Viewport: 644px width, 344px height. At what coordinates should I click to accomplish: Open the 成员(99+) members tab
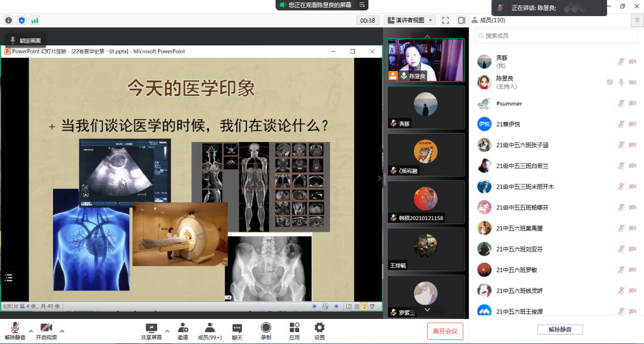coord(209,331)
